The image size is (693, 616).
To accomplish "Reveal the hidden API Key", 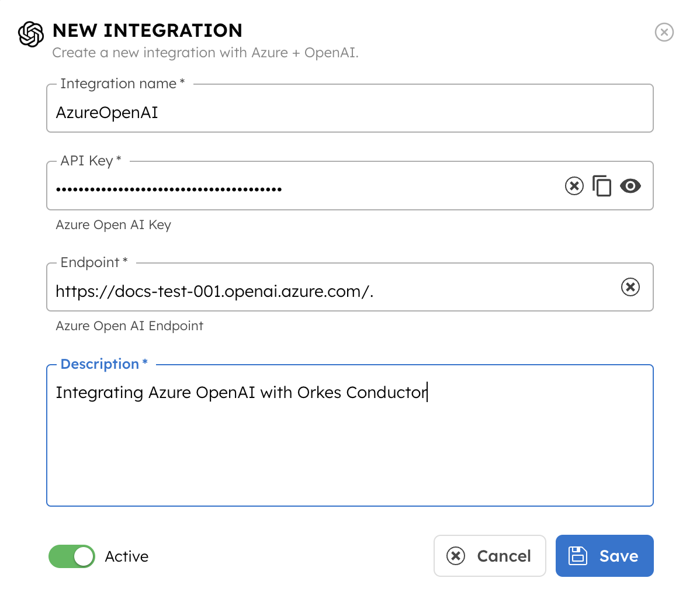I will point(630,186).
